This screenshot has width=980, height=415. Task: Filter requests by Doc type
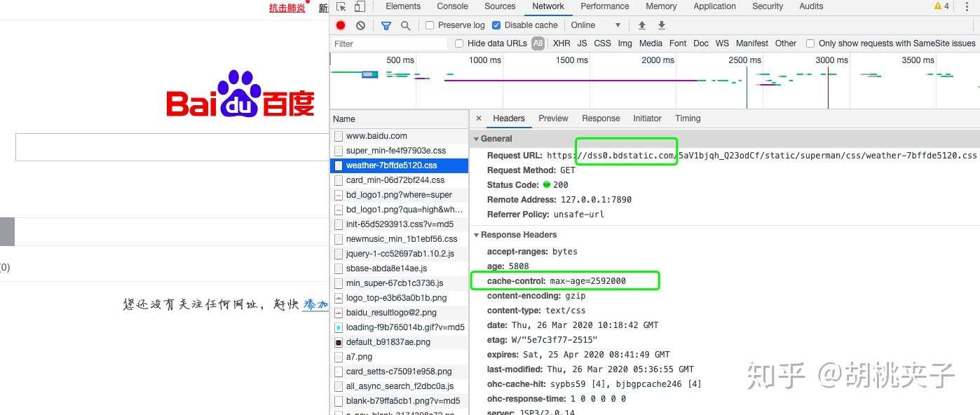[x=701, y=43]
